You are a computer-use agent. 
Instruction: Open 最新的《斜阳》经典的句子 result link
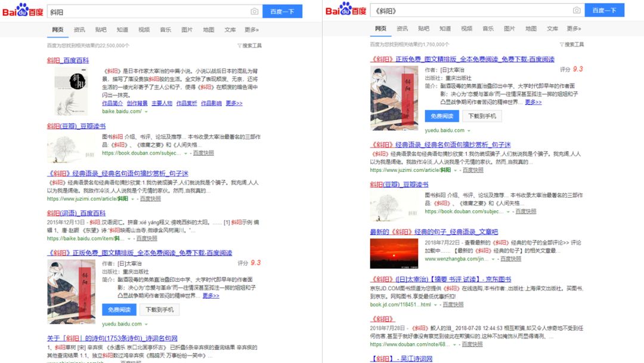[x=434, y=232]
